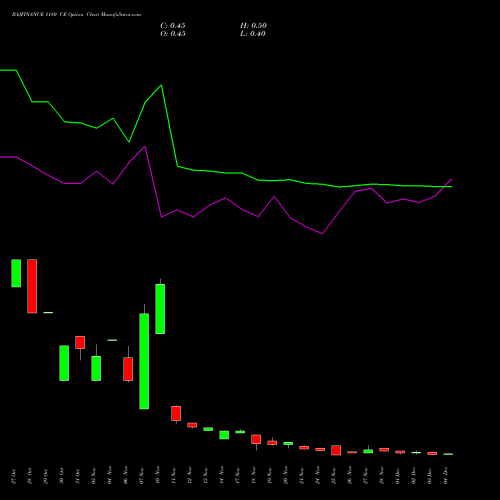The width and height of the screenshot is (500, 500).
Task: Click the green candle above 14 Nov
Action: (x=224, y=435)
